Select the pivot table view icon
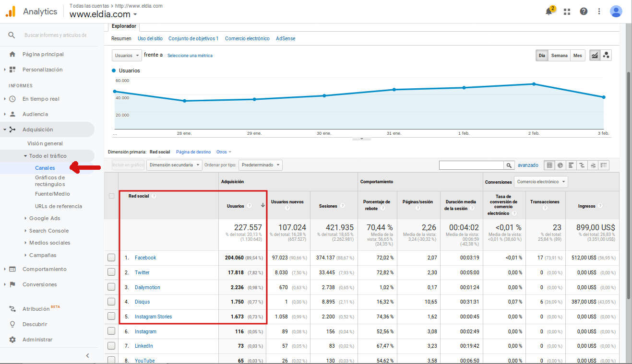The image size is (632, 364). [604, 165]
